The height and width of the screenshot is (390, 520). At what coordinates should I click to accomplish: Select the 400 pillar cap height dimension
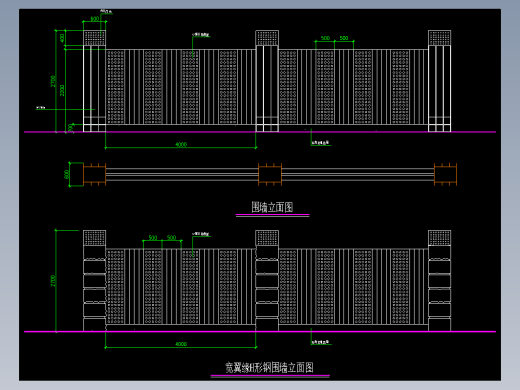(62, 38)
